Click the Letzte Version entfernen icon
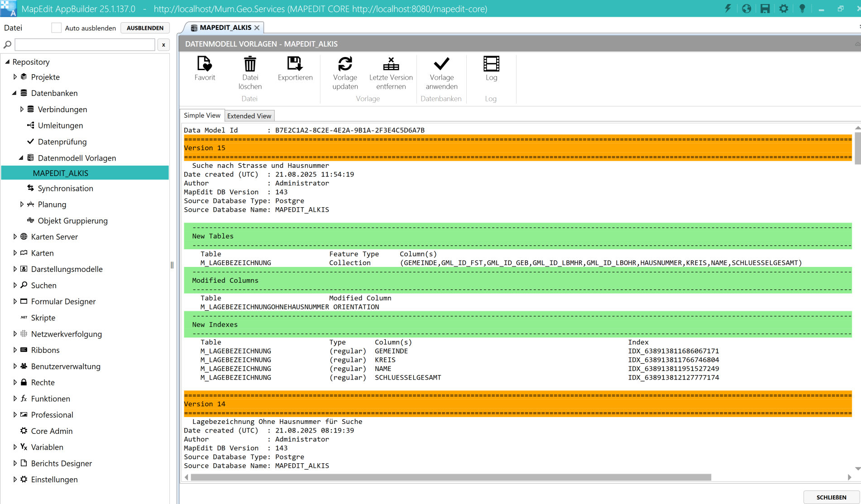The height and width of the screenshot is (504, 861). click(x=391, y=64)
